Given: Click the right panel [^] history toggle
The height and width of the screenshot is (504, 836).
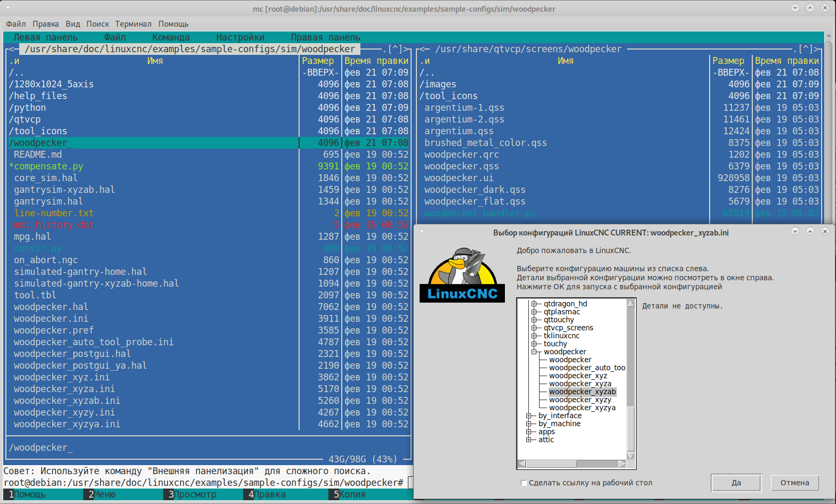Looking at the screenshot, I should tap(806, 49).
